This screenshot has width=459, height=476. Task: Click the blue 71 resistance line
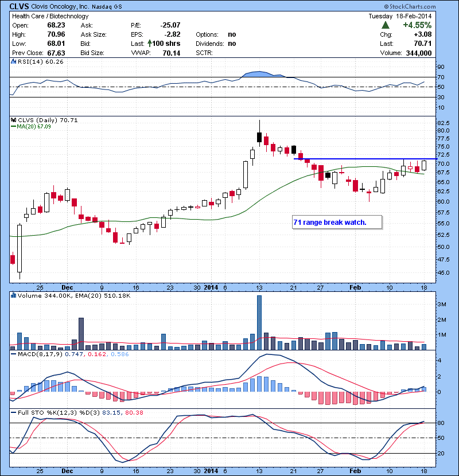pyautogui.click(x=365, y=159)
